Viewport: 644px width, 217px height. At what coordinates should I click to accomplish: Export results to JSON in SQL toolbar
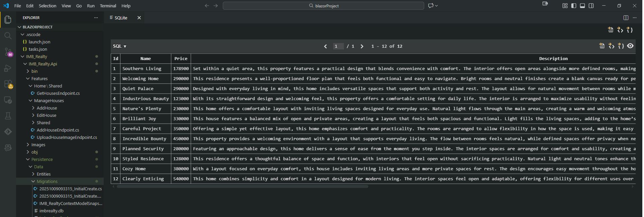point(621,46)
